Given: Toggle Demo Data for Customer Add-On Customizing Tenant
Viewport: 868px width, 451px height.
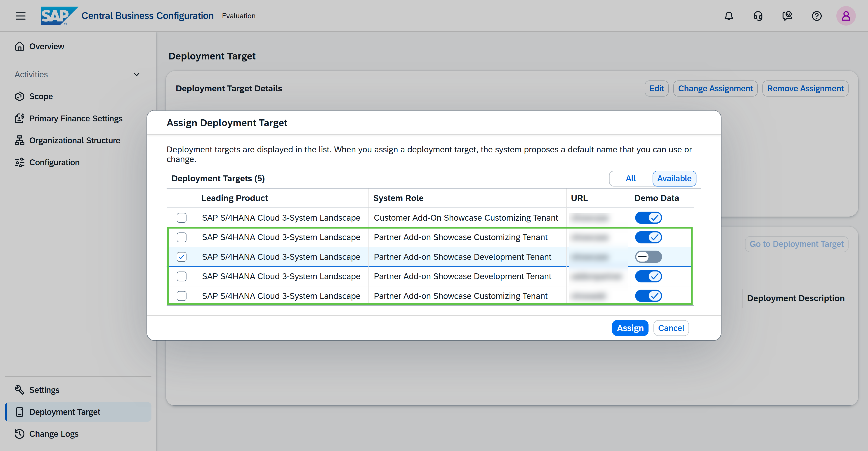Looking at the screenshot, I should point(648,218).
